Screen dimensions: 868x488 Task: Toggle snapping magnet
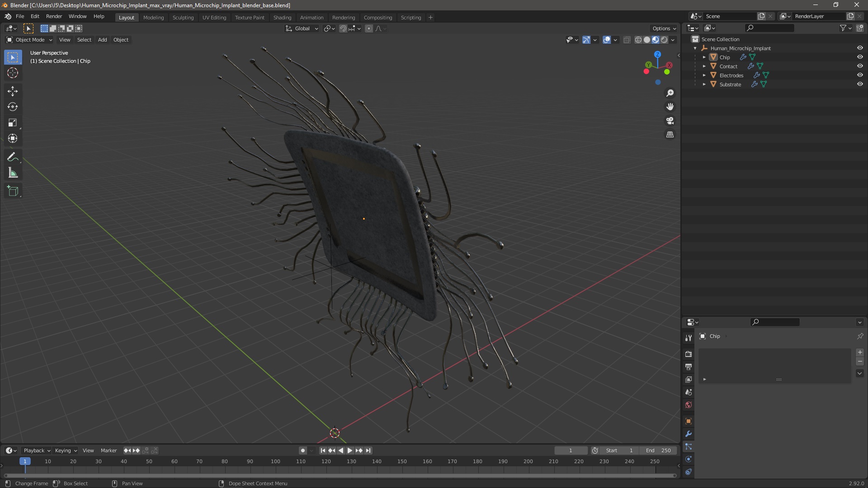click(x=343, y=28)
